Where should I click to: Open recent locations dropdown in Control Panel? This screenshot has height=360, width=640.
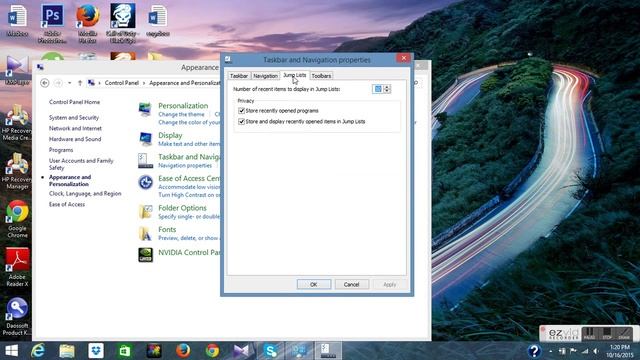click(x=69, y=83)
